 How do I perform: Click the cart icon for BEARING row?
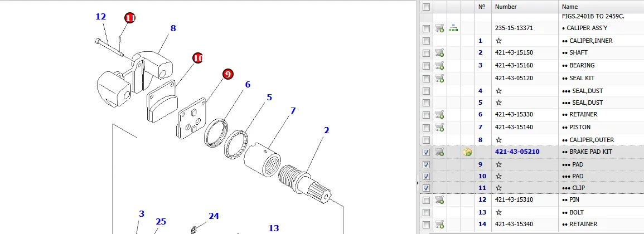[439, 65]
